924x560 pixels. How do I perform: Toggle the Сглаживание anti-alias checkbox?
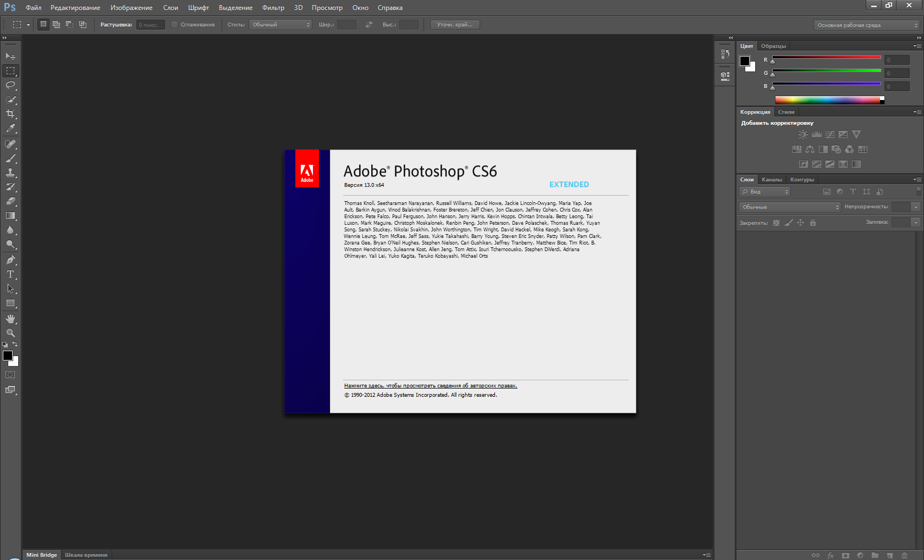[x=174, y=25]
